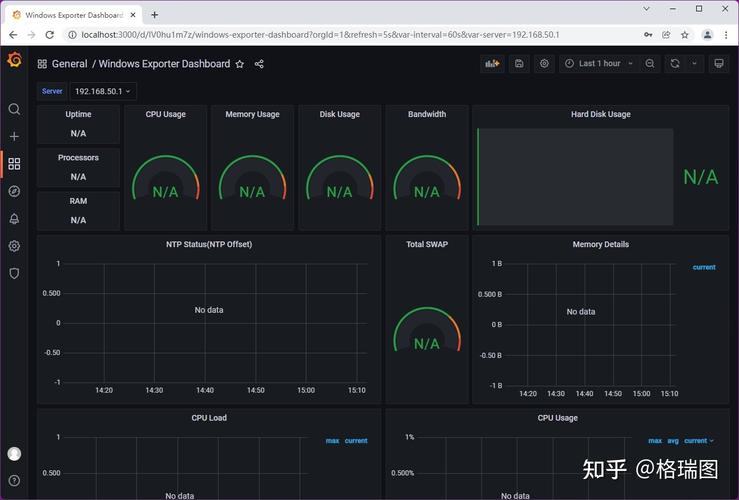Click the browser share page icon
This screenshot has width=739, height=500.
tap(666, 35)
